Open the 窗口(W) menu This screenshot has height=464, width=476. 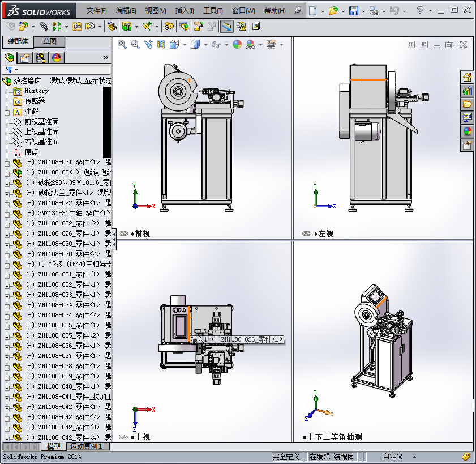[x=243, y=11]
